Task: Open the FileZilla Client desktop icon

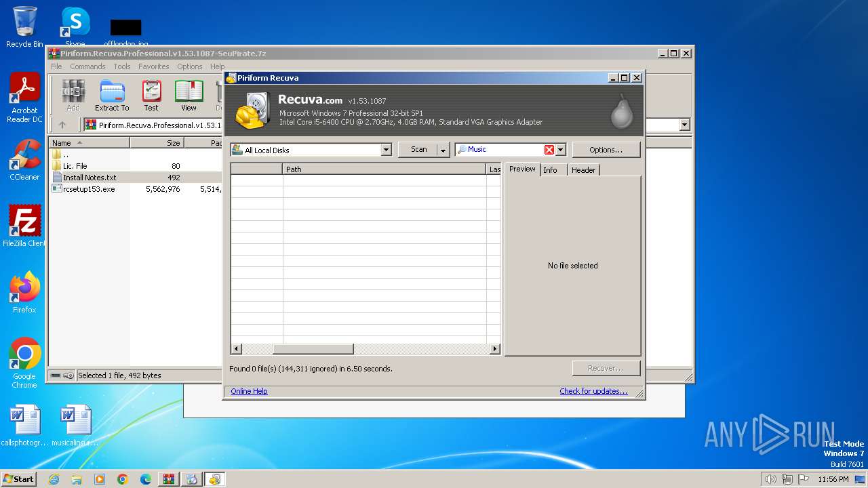Action: click(x=24, y=226)
